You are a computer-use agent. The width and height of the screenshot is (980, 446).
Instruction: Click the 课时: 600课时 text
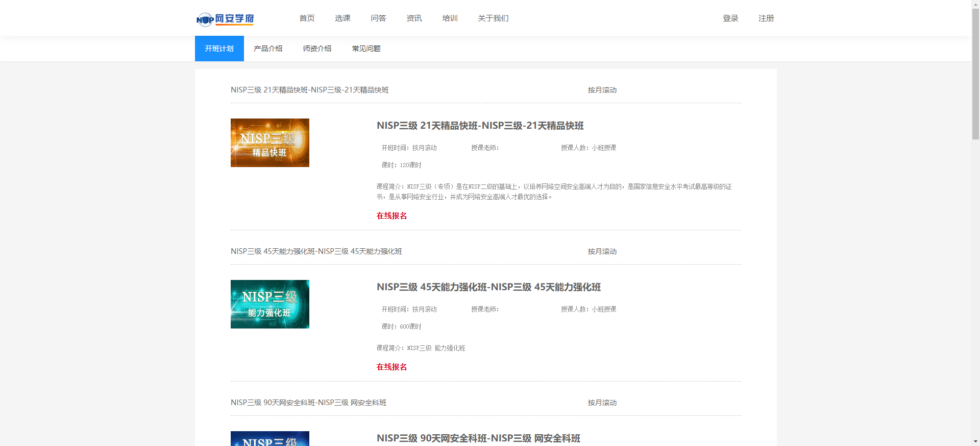coord(402,326)
